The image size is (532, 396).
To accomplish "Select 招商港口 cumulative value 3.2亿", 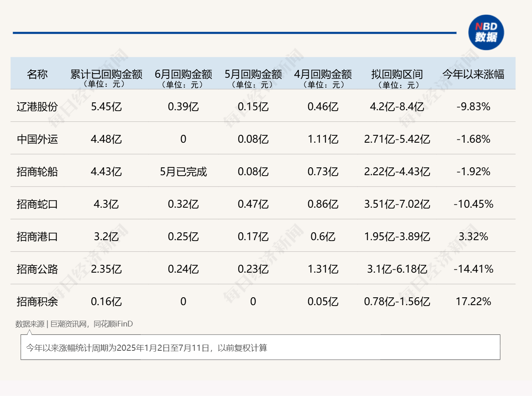I will [x=106, y=237].
